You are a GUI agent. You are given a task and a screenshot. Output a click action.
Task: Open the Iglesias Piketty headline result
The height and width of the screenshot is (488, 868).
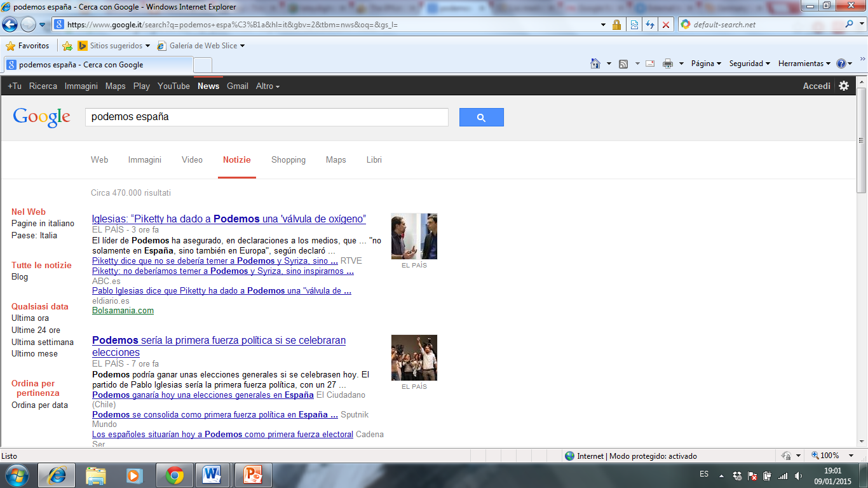(229, 219)
